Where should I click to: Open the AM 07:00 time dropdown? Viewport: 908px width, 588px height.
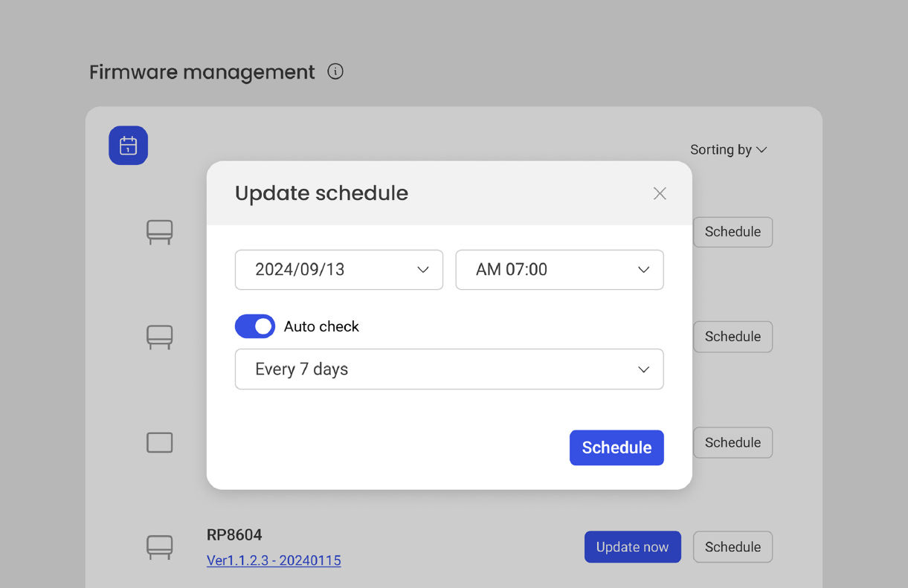[x=559, y=270]
